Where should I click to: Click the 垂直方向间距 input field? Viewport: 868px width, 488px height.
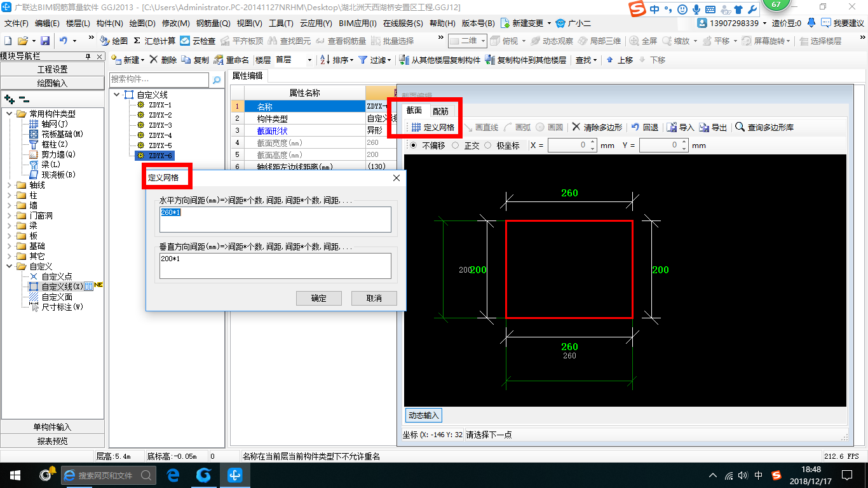tap(275, 266)
